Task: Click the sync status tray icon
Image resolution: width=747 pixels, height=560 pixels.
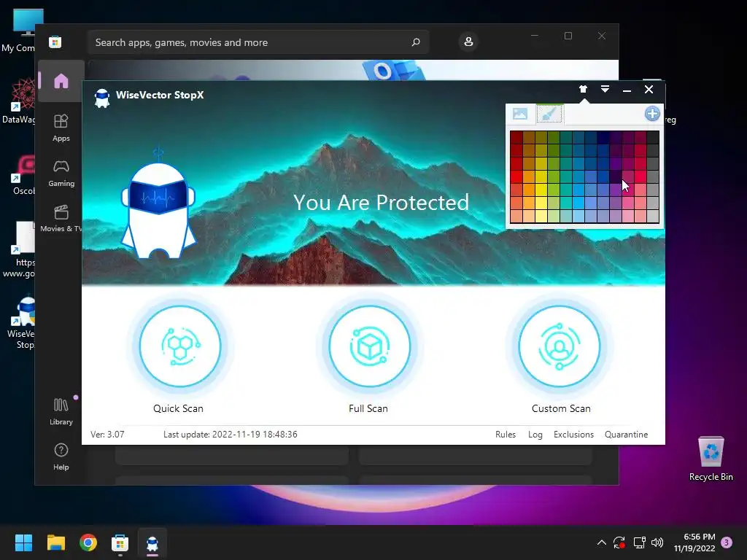Action: pos(619,542)
